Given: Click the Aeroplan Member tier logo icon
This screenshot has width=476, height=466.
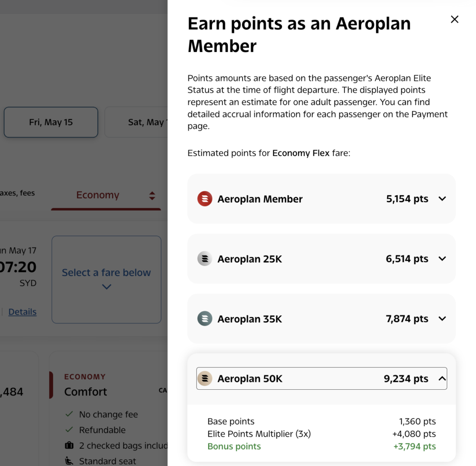Looking at the screenshot, I should coord(205,198).
